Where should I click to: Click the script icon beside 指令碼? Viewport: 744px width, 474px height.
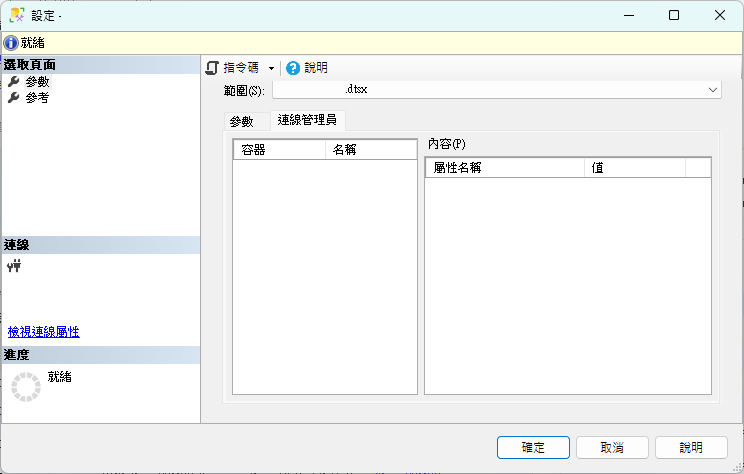coord(212,68)
